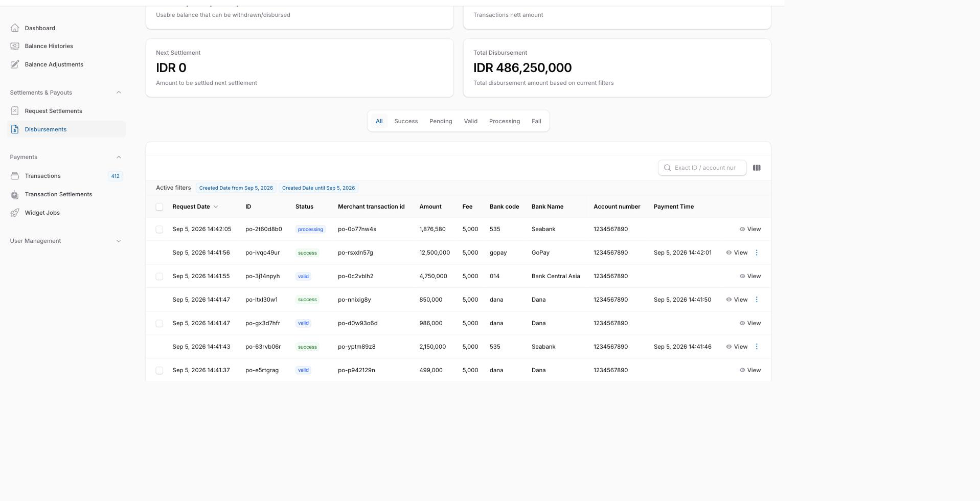Click the Status column header

tap(304, 207)
